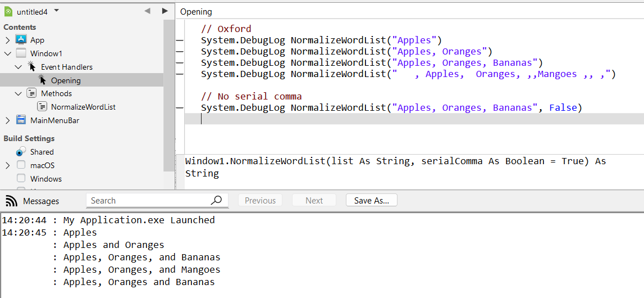Expand the App tree node
This screenshot has width=644, height=298.
click(x=7, y=40)
